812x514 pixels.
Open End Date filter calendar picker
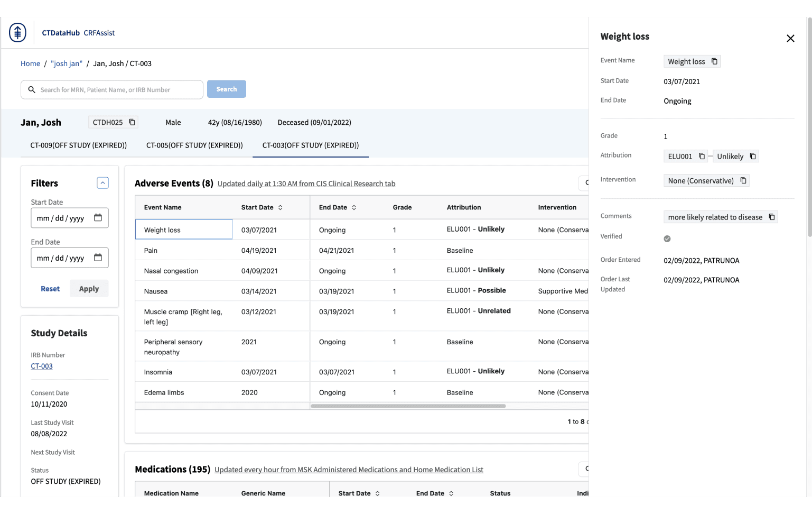tap(98, 258)
